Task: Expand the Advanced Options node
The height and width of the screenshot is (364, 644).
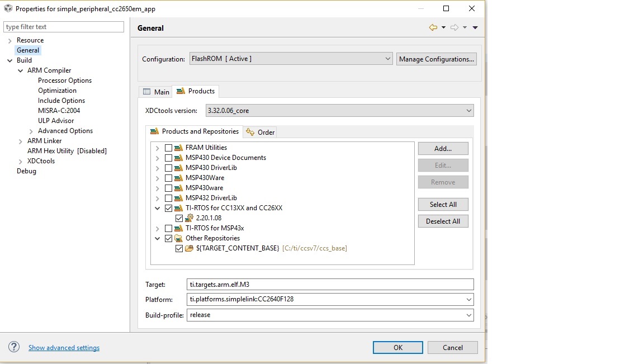Action: pyautogui.click(x=31, y=131)
